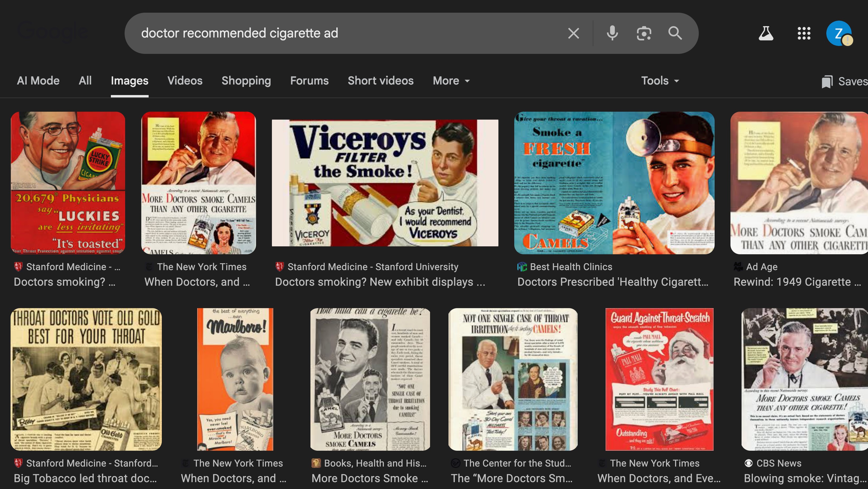Open Search Labs flask icon

pos(766,33)
